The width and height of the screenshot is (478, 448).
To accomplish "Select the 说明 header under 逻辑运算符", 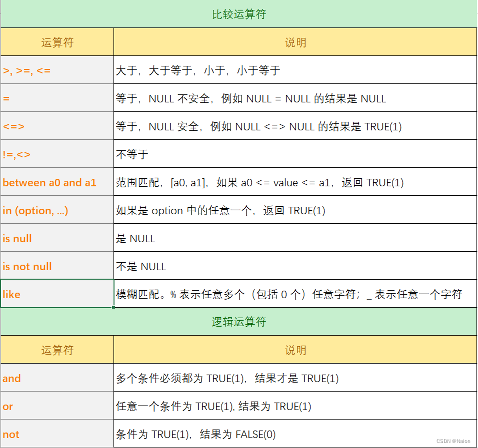I will tap(295, 350).
